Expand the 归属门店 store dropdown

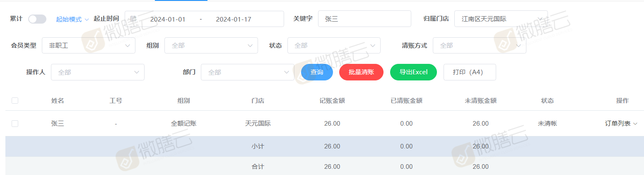[x=500, y=19]
